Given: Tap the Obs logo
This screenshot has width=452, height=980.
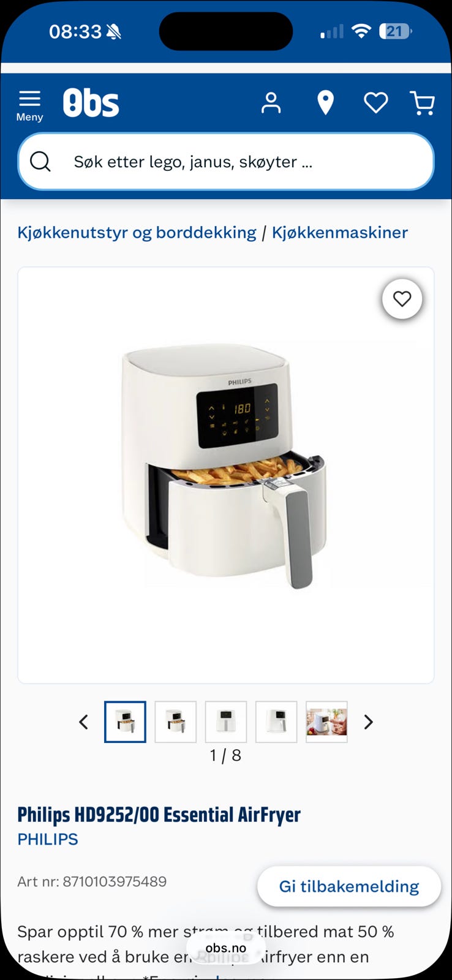Looking at the screenshot, I should tap(91, 103).
